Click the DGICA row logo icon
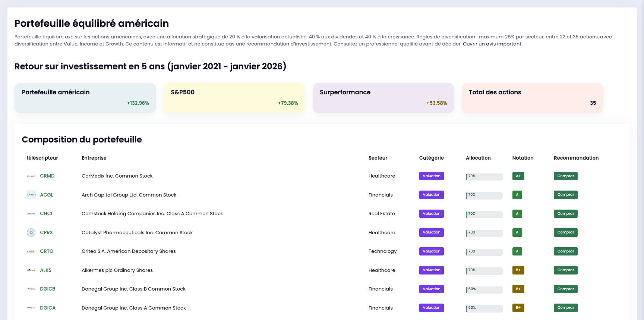 (31, 308)
